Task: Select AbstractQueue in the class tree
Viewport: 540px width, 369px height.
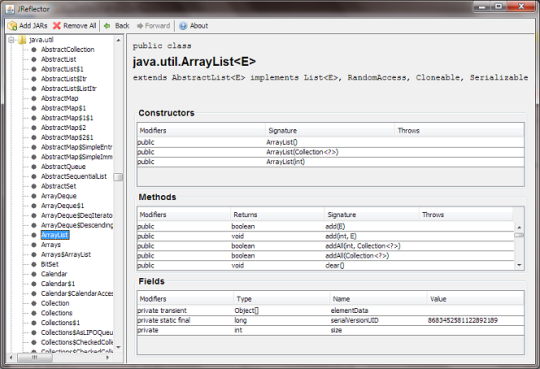Action: 63,167
